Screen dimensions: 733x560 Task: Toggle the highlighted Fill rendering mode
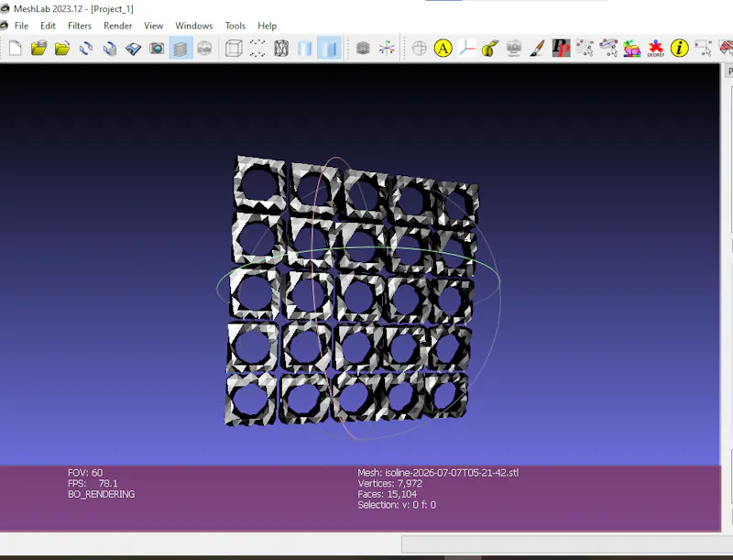coord(329,49)
